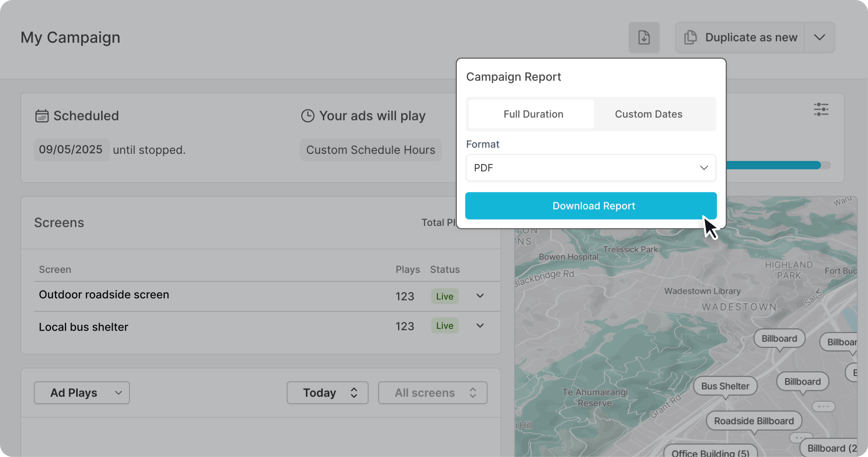
Task: Click the download report icon button
Action: click(644, 37)
